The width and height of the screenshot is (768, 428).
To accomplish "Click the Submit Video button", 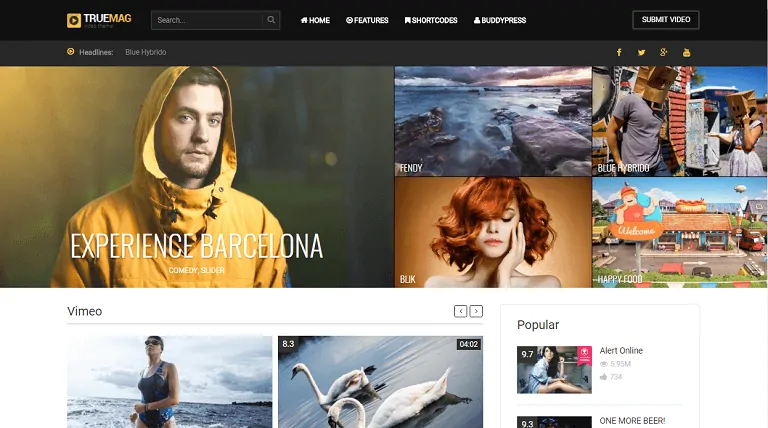I will pos(666,20).
